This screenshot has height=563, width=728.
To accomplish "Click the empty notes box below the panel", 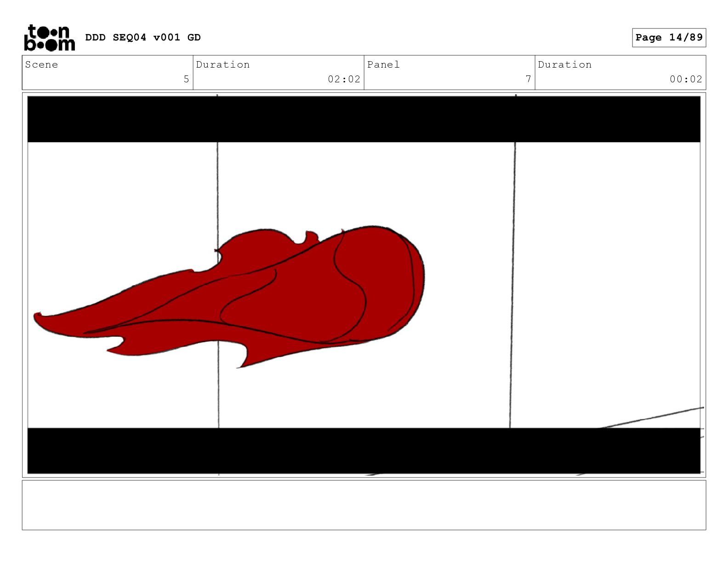I will 364,505.
